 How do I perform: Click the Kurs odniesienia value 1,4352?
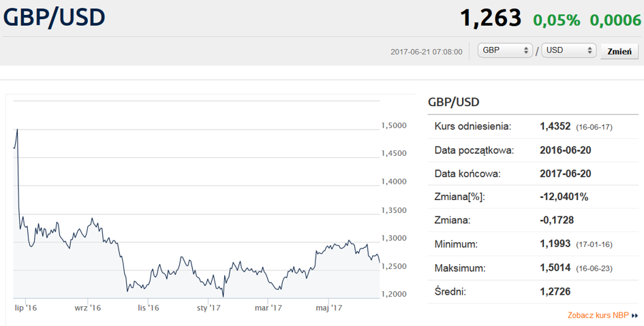[555, 127]
